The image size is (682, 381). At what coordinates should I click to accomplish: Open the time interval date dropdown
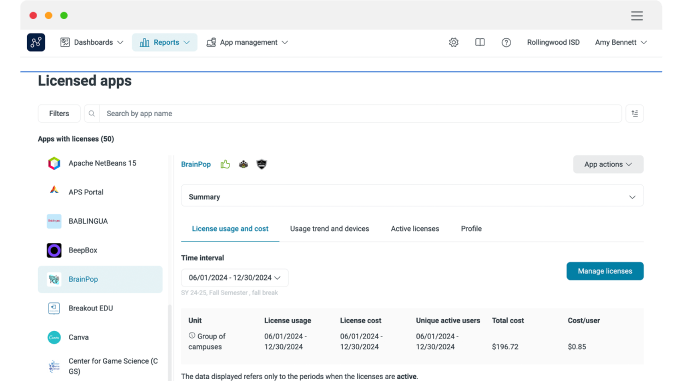(234, 277)
